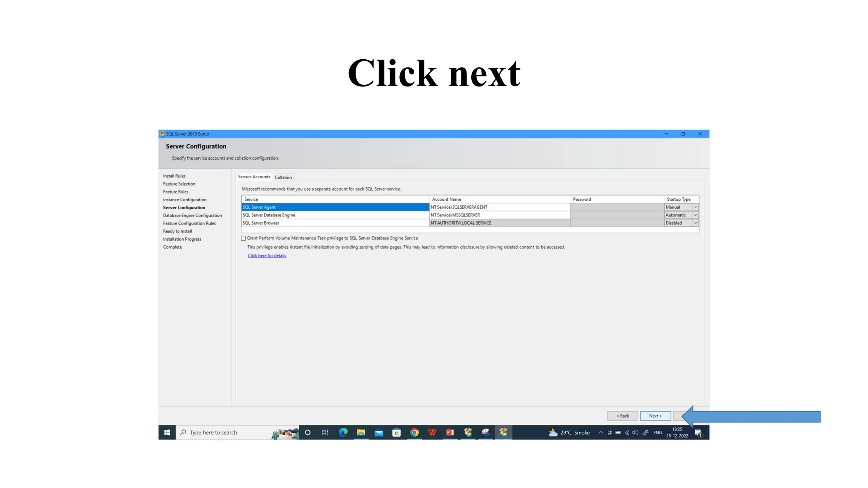Launch Google Chrome from the taskbar
868x488 pixels.
tap(415, 433)
